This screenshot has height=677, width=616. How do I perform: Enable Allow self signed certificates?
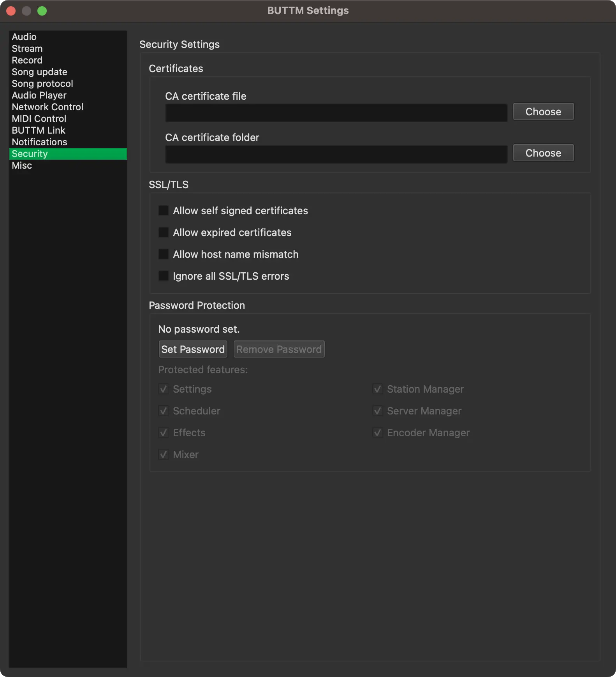tap(164, 211)
